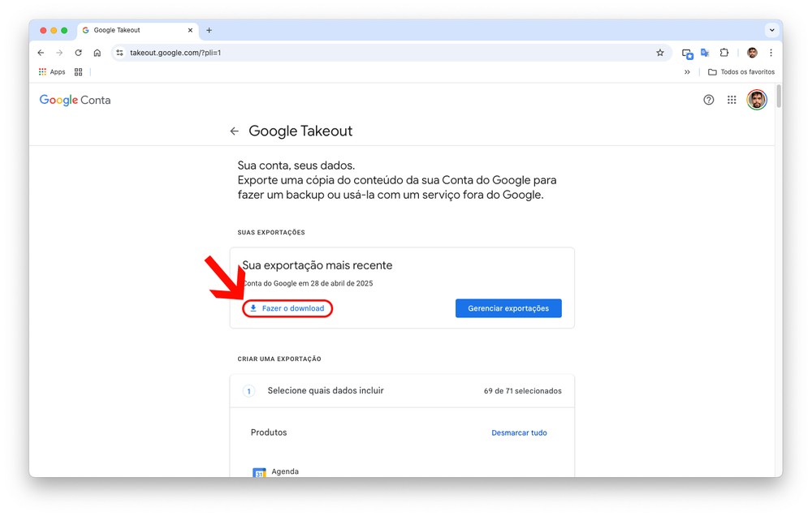This screenshot has width=812, height=516.
Task: Bookmark this page with the star icon
Action: 660,53
